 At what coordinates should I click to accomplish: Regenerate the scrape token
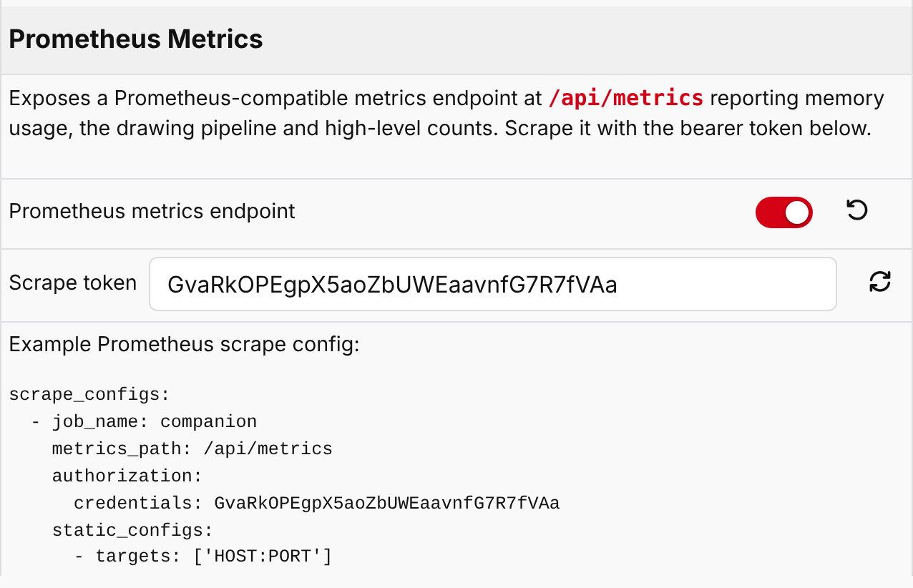[879, 282]
